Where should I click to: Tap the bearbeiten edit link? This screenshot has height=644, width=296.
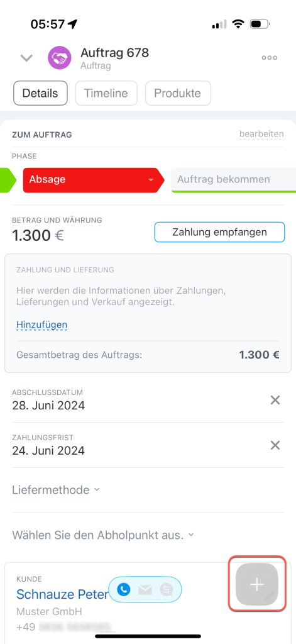[x=261, y=134]
